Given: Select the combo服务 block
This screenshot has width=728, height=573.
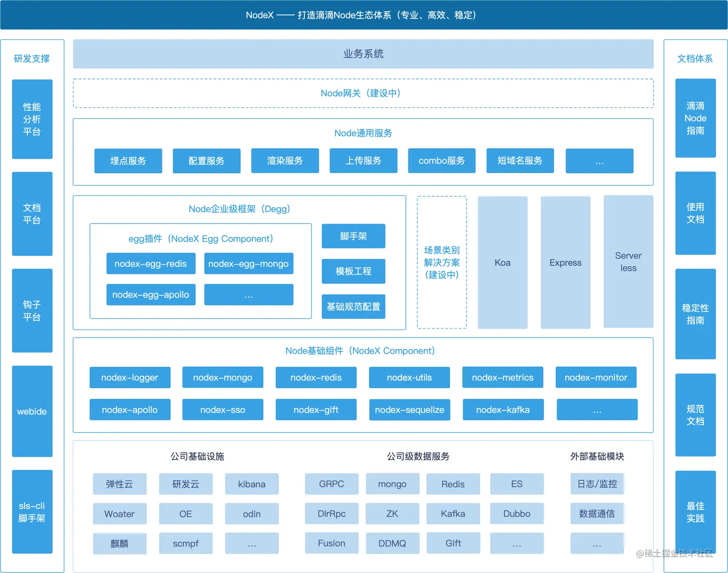Looking at the screenshot, I should click(442, 161).
